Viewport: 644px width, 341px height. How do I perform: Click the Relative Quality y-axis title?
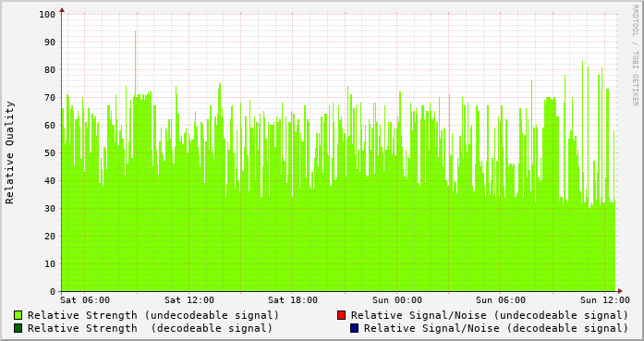tap(10, 152)
